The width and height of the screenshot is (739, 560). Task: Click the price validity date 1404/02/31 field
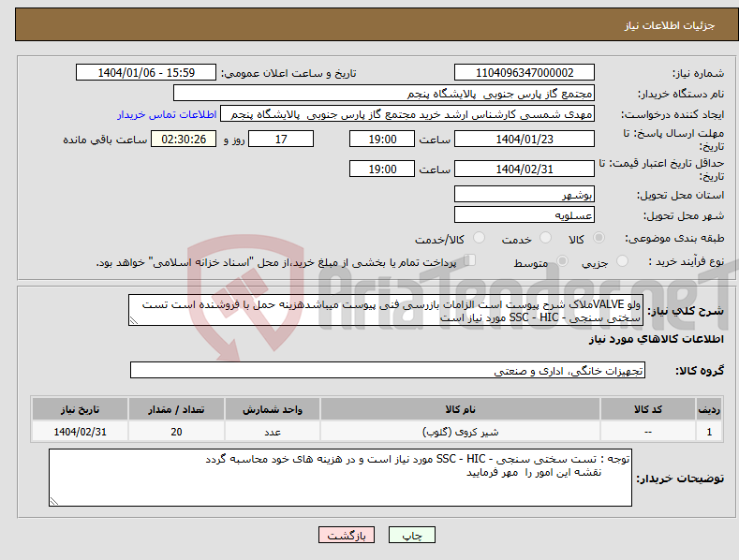click(x=525, y=169)
